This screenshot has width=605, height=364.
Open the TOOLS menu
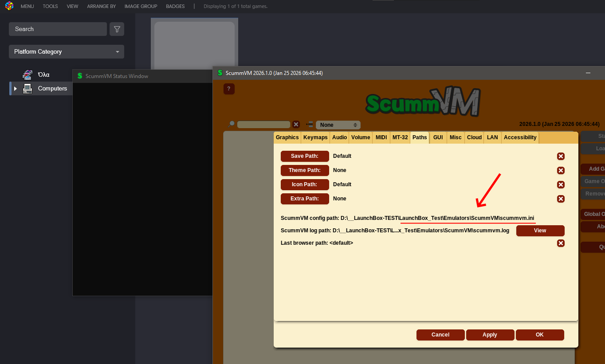tap(50, 6)
